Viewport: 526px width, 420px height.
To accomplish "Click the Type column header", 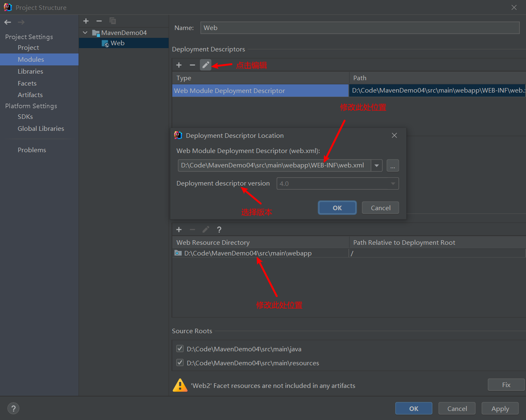I will pos(260,78).
